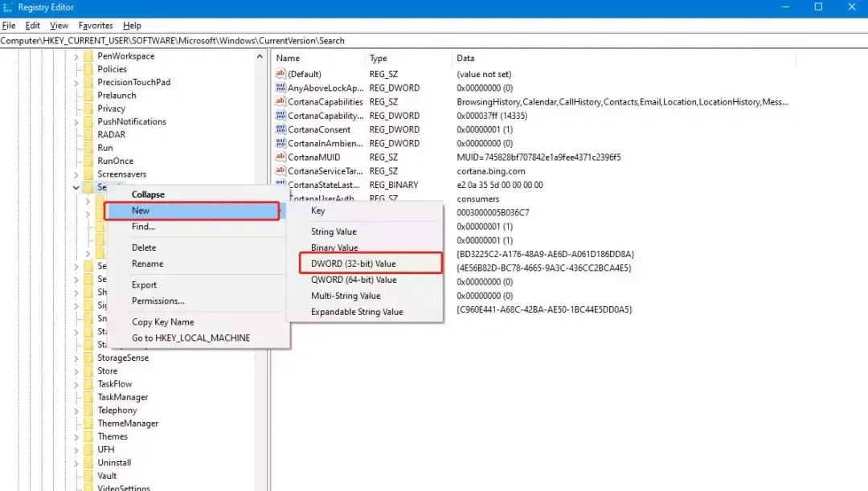Select the Screensavers key in tree
868x491 pixels.
122,174
